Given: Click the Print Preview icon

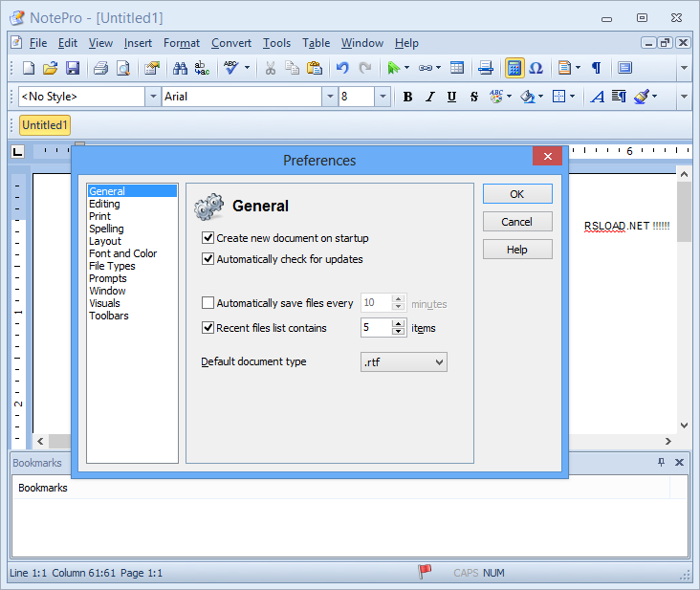Looking at the screenshot, I should (x=123, y=68).
